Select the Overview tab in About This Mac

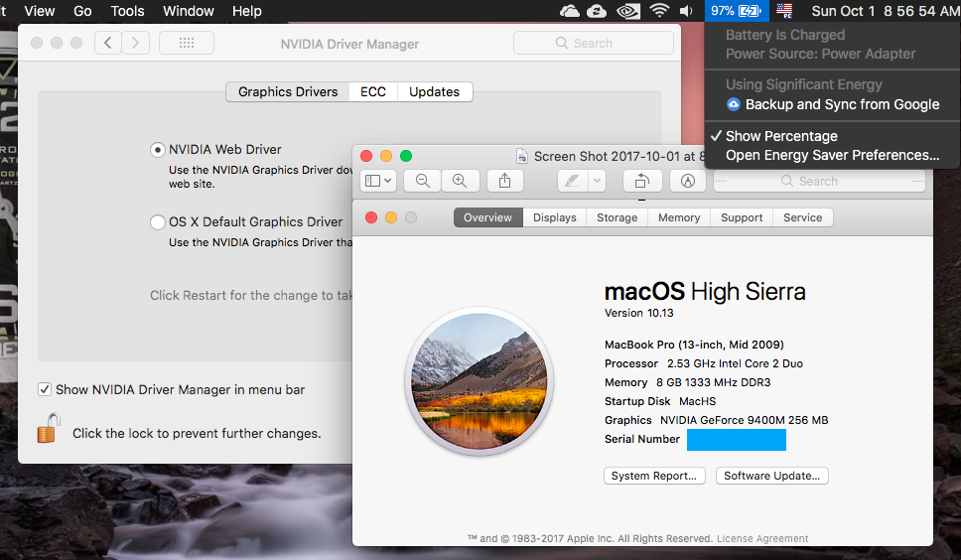click(487, 217)
